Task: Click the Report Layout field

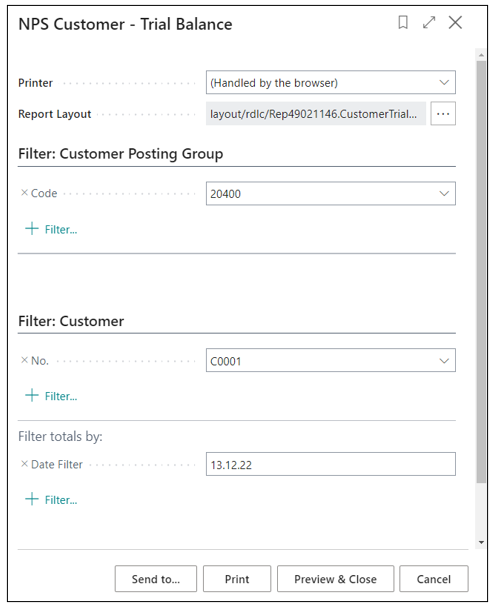Action: point(316,114)
